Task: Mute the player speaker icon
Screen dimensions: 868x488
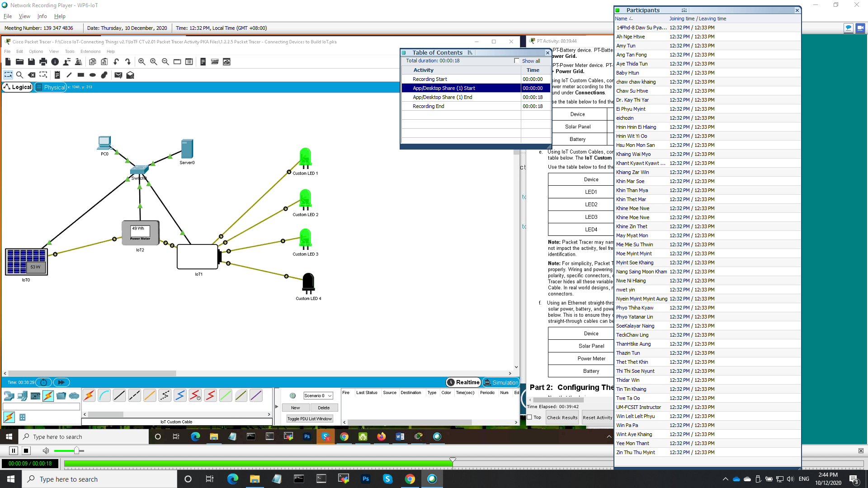Action: [x=46, y=450]
